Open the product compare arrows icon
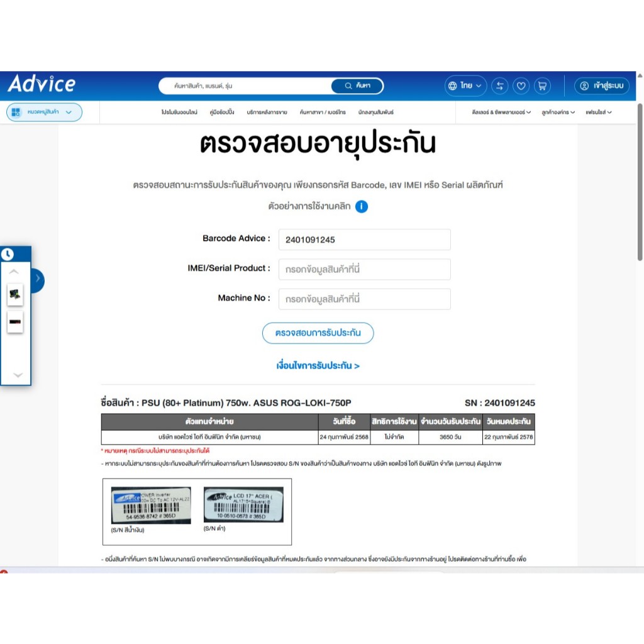Screen dimensions: 644x644 pos(500,86)
